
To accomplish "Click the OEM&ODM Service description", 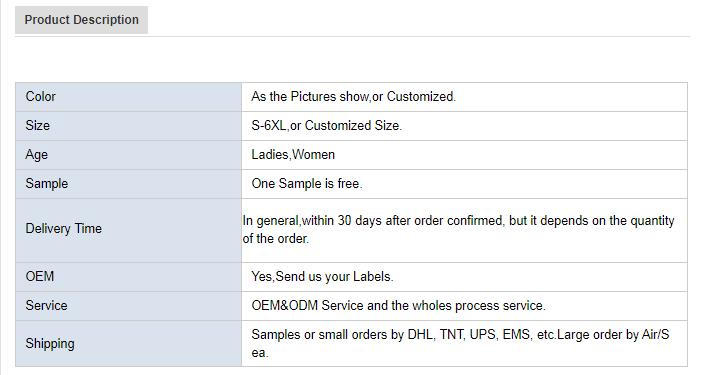I will point(398,306).
